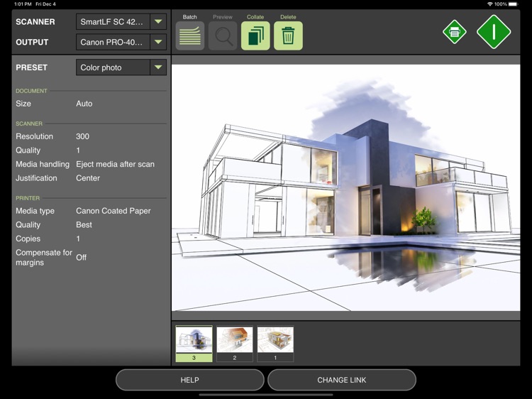Select the Color photo preset field

click(113, 67)
